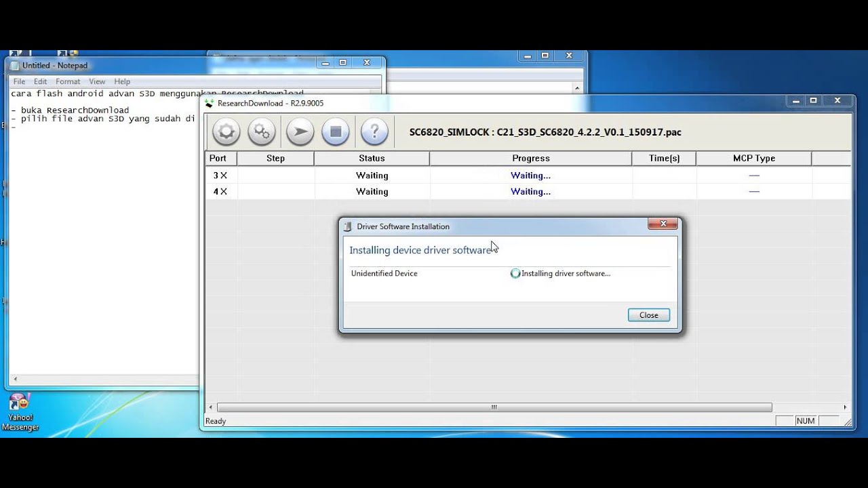
Task: Open Notepad Edit menu
Action: 41,81
